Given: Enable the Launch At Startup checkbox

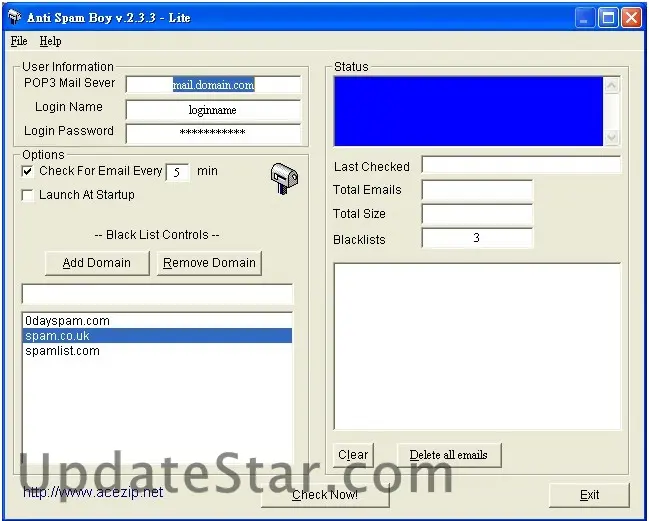Looking at the screenshot, I should [x=27, y=195].
